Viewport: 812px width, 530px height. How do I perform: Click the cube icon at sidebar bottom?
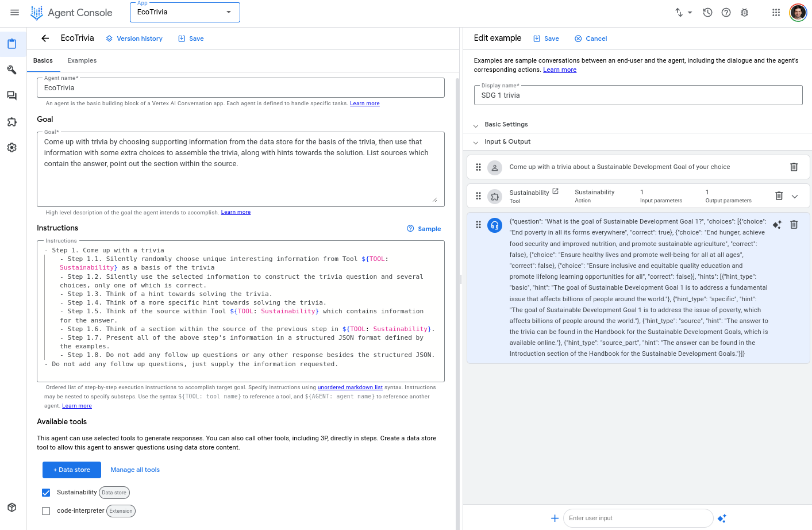pyautogui.click(x=11, y=508)
